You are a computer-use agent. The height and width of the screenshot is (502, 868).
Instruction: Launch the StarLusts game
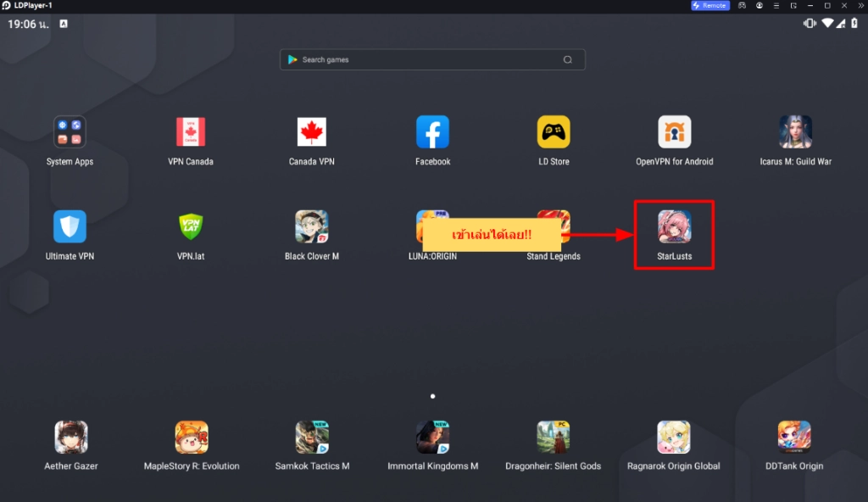point(674,226)
